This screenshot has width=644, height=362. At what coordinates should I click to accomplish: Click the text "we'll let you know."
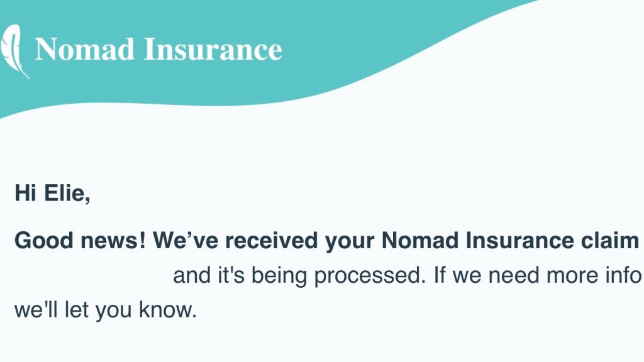(x=106, y=310)
